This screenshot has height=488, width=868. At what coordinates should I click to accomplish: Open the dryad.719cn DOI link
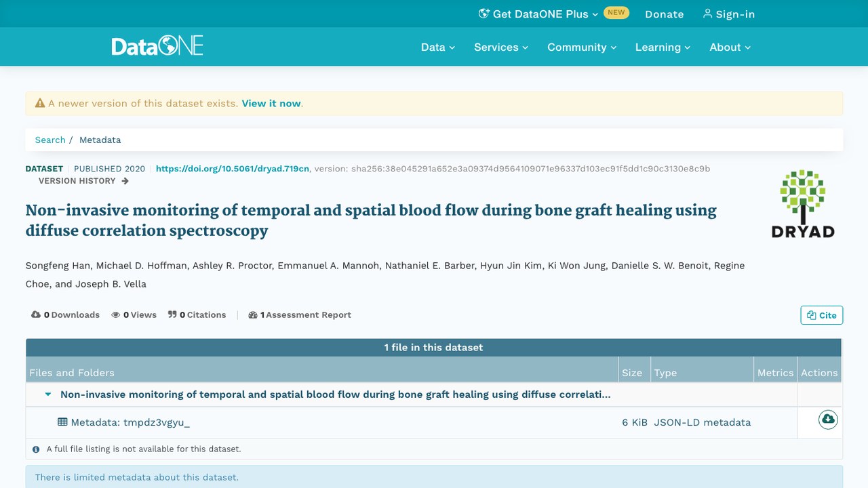tap(233, 169)
